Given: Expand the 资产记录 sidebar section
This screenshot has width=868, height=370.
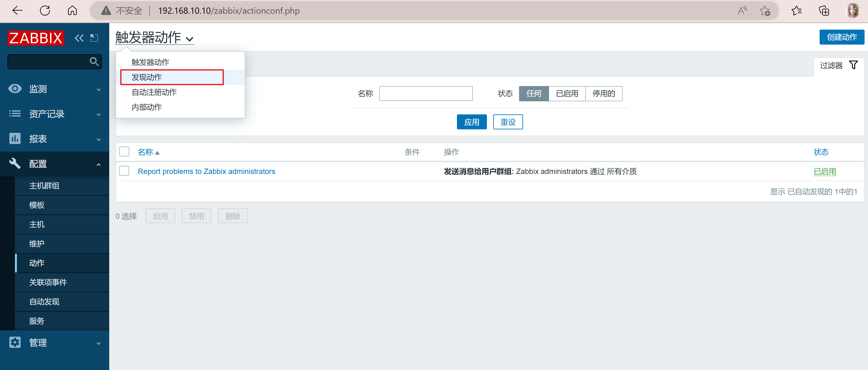Looking at the screenshot, I should pos(55,114).
